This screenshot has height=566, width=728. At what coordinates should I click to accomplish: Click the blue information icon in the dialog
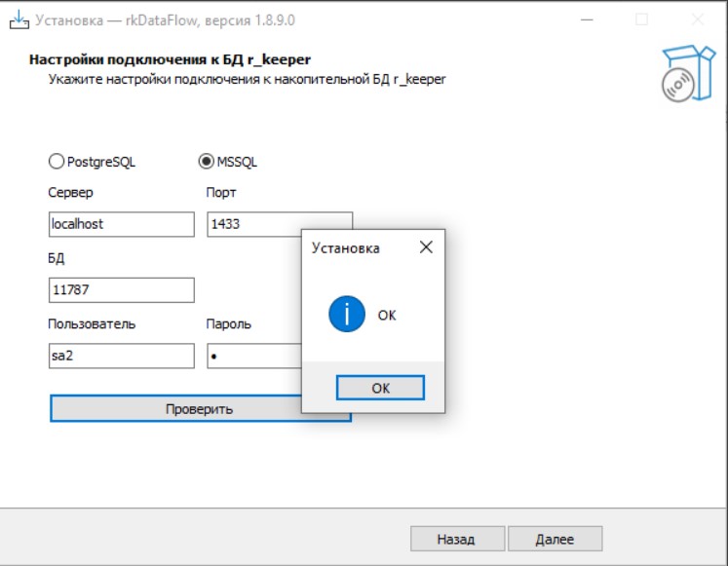(x=347, y=315)
